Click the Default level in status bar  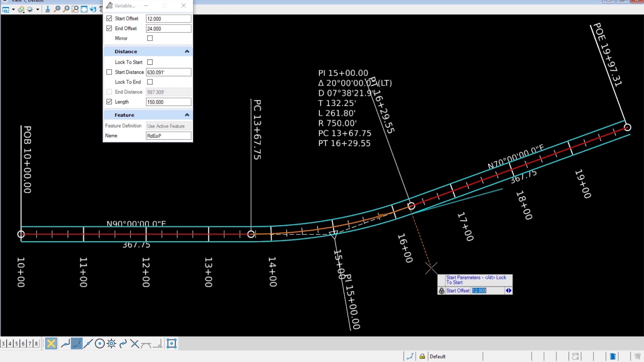(x=438, y=356)
